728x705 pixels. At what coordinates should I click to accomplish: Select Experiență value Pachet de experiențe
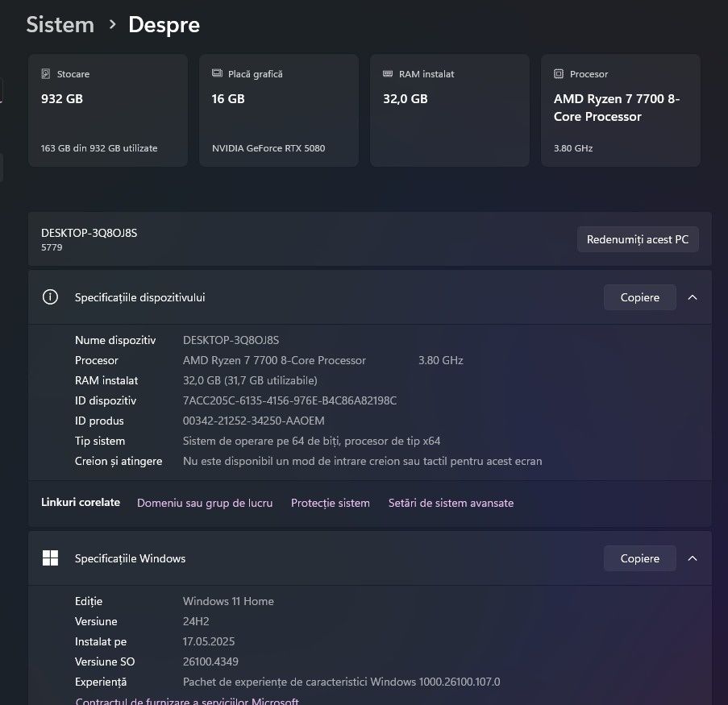[x=341, y=682]
